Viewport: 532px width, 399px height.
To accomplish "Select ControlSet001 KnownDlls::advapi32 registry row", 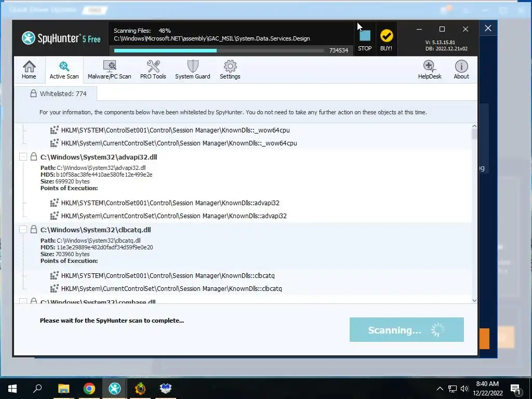I will coord(170,203).
